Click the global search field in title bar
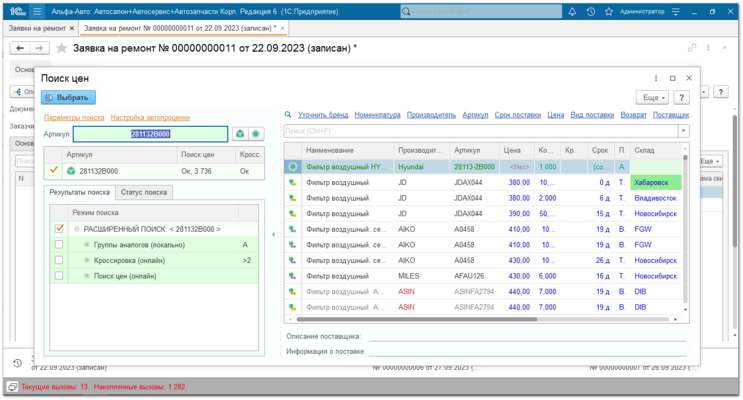743x400 pixels. [x=481, y=11]
